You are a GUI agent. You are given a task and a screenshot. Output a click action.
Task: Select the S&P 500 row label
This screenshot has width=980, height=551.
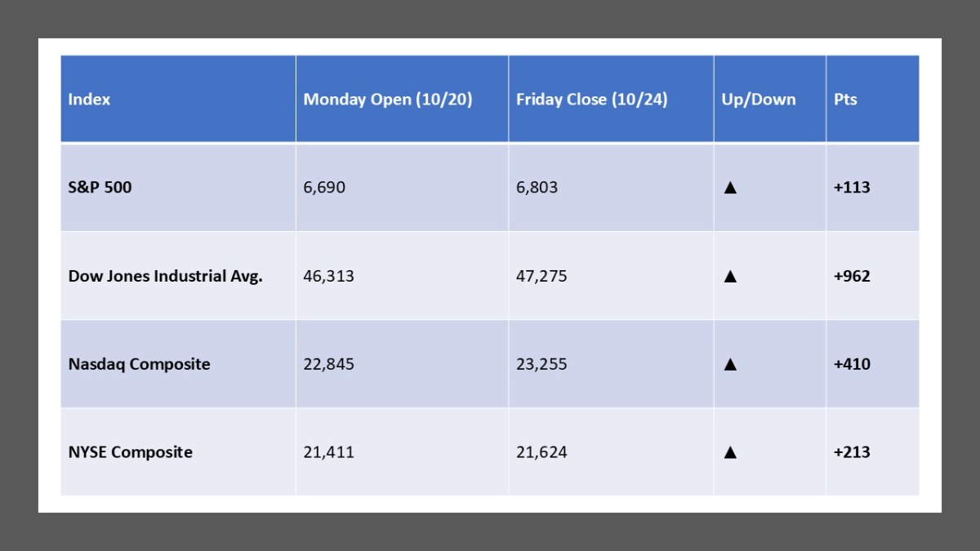pos(100,188)
